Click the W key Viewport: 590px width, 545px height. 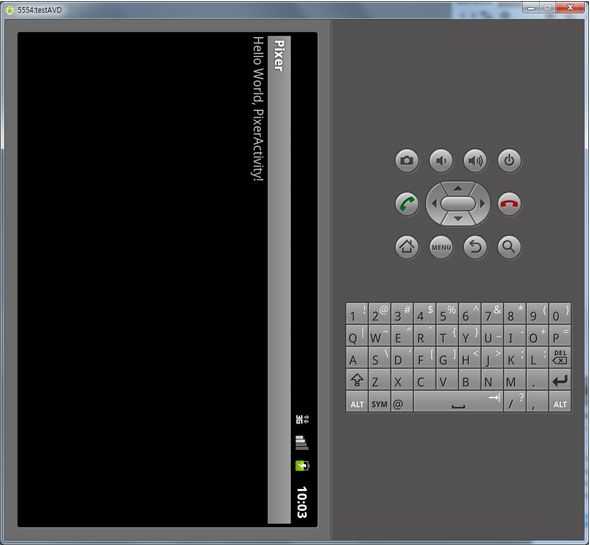pyautogui.click(x=379, y=335)
